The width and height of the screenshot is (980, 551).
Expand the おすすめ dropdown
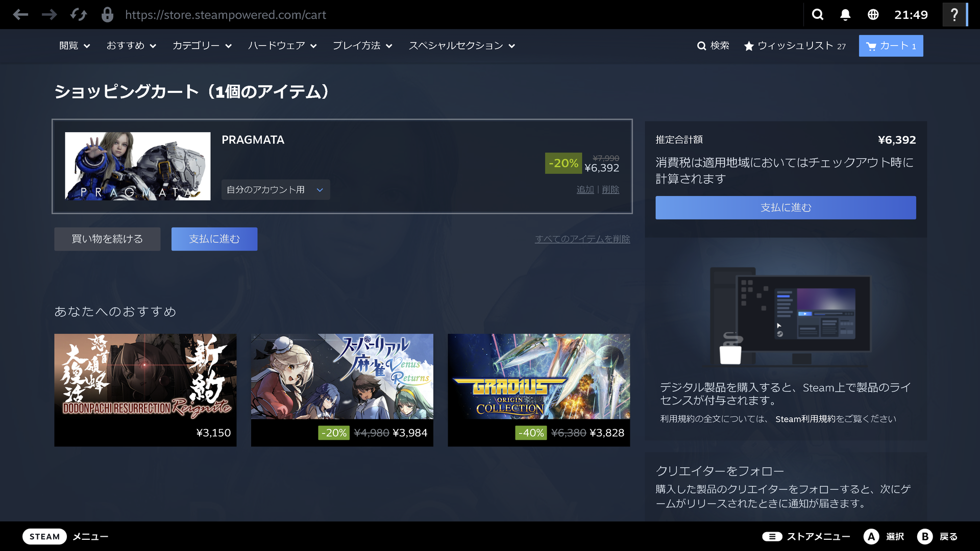pos(131,46)
